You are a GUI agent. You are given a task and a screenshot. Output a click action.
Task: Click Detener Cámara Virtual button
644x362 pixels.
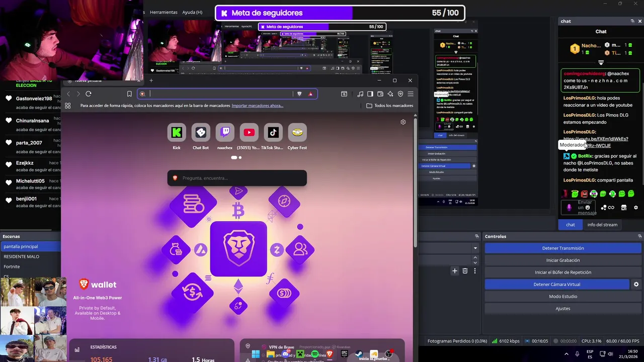[x=556, y=284]
